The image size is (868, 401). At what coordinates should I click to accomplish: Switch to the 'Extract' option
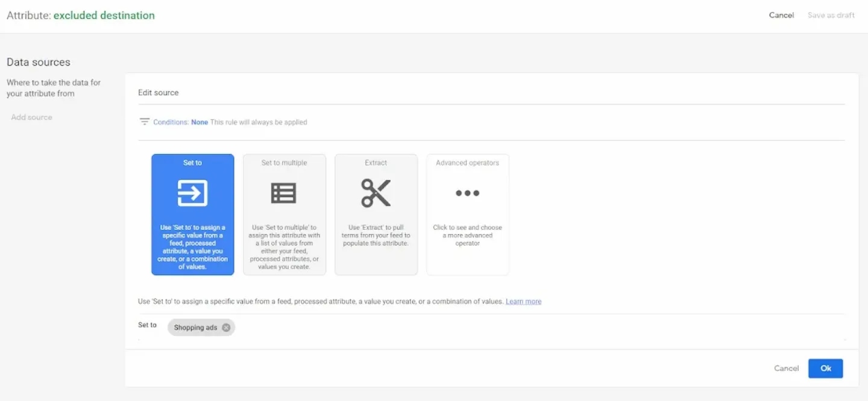click(376, 214)
